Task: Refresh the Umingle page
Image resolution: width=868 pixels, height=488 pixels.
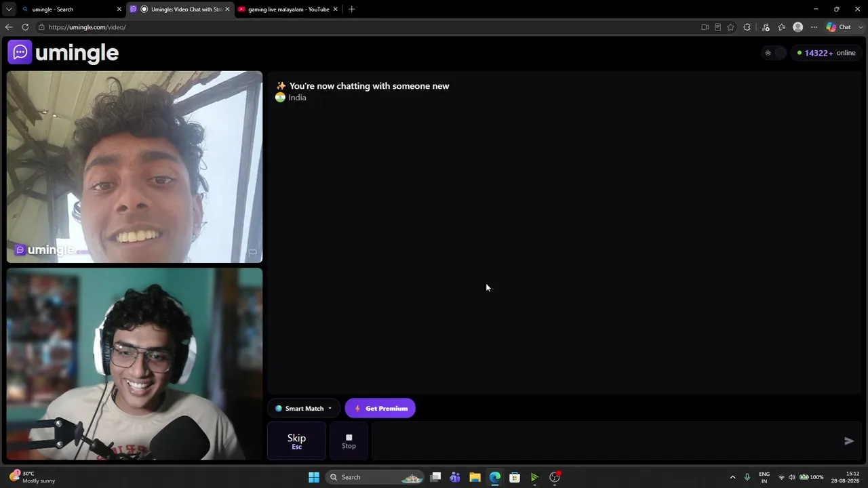Action: click(x=25, y=27)
